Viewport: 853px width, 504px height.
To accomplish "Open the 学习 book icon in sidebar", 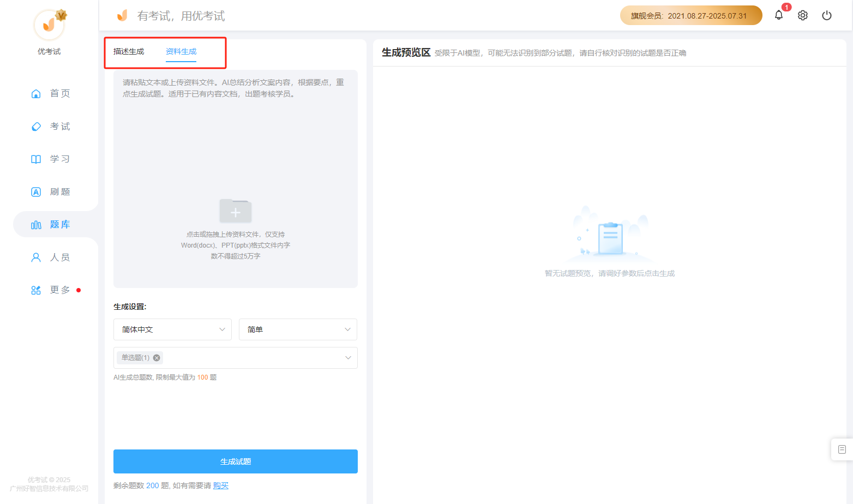I will pos(36,159).
